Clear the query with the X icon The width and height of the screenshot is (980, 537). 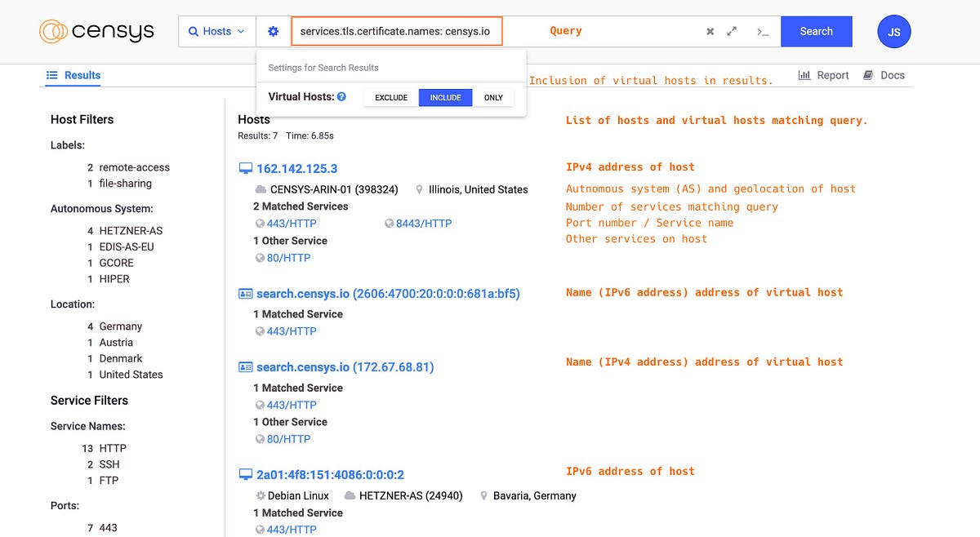[x=709, y=30]
